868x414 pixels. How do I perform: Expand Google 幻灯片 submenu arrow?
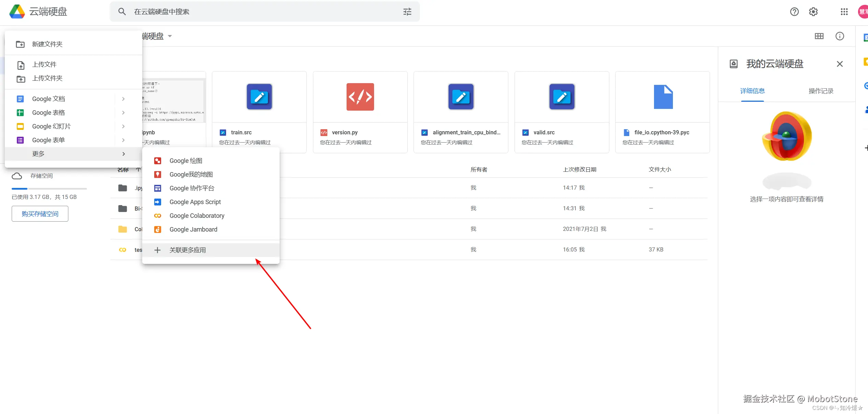click(123, 126)
